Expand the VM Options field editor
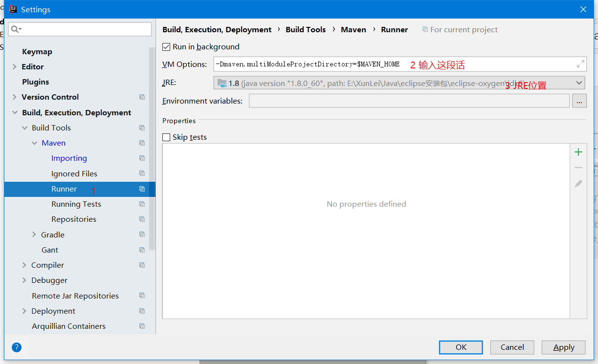This screenshot has width=598, height=364. tap(580, 64)
